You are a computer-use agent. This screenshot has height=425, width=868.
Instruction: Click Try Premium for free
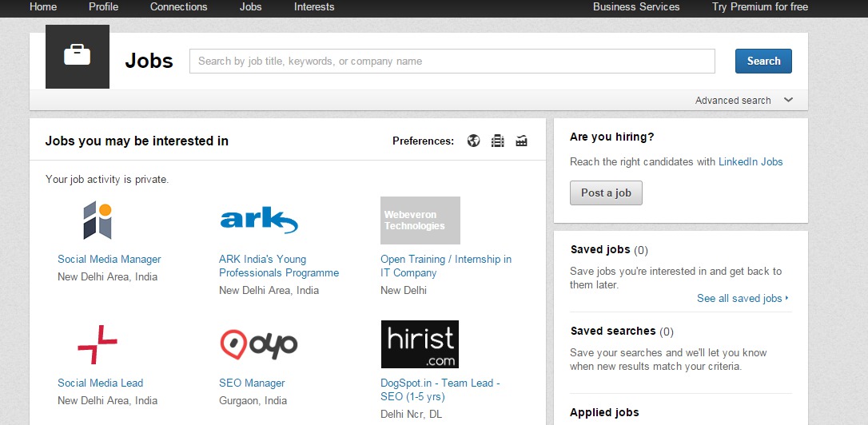(760, 7)
